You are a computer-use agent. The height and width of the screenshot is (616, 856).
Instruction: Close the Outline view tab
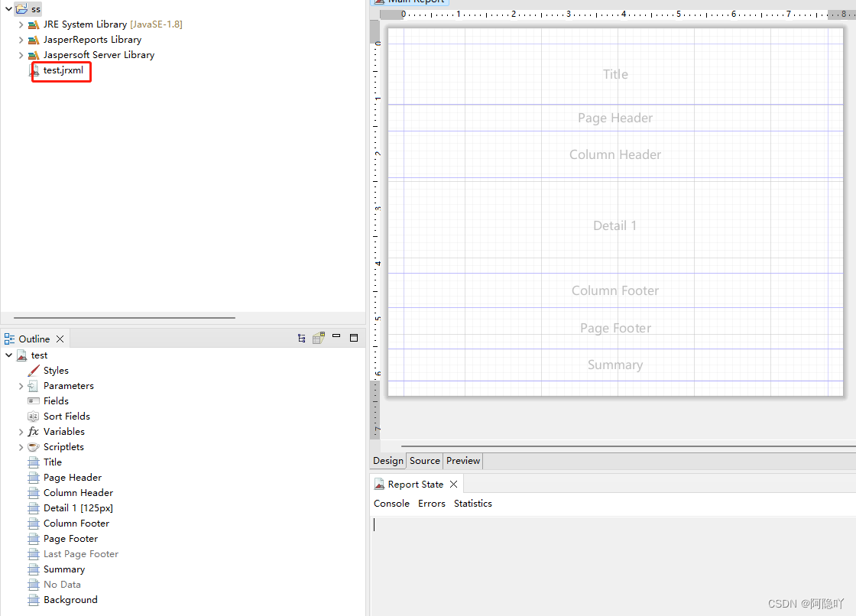point(60,339)
